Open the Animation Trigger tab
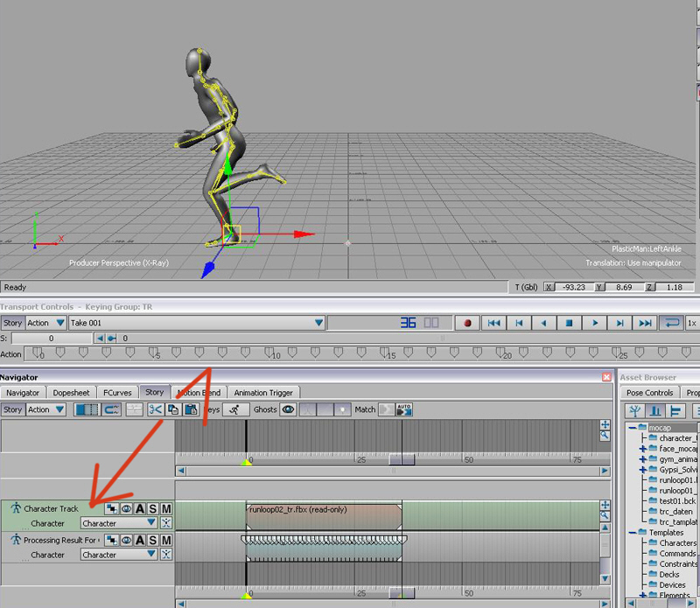Image resolution: width=700 pixels, height=608 pixels. tap(263, 393)
